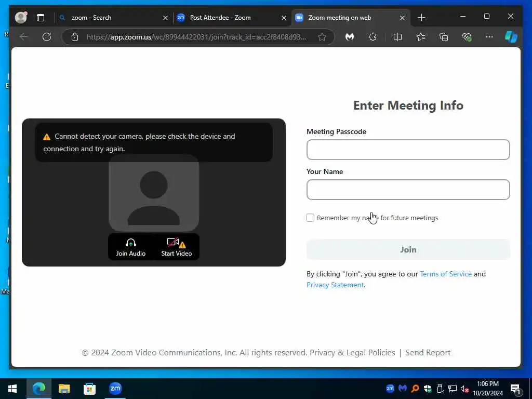Open the Malwarebytes extension icon in the toolbar

[350, 37]
